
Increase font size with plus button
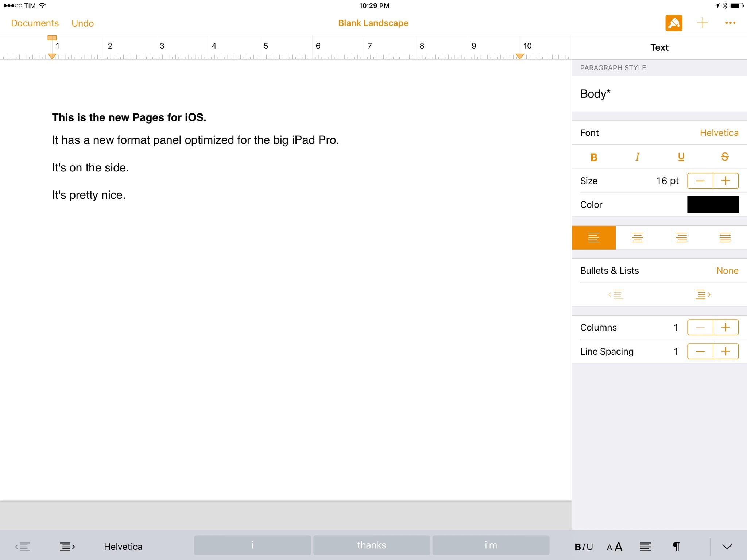(726, 181)
